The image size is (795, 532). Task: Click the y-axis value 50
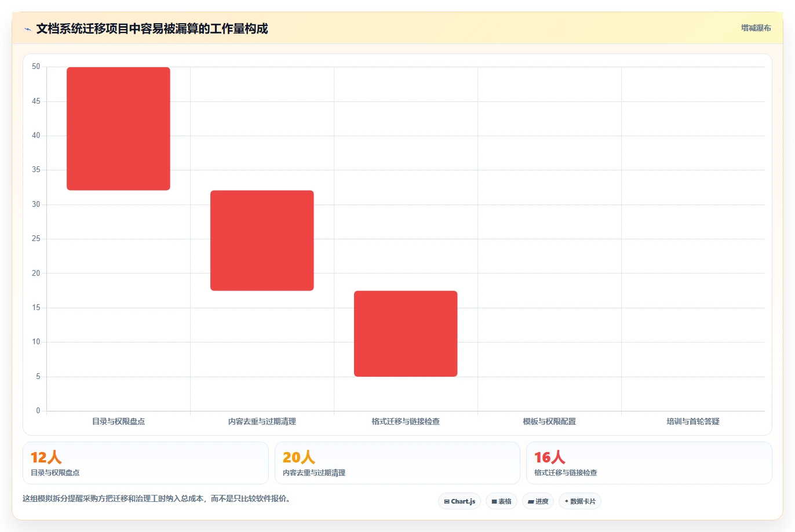36,67
